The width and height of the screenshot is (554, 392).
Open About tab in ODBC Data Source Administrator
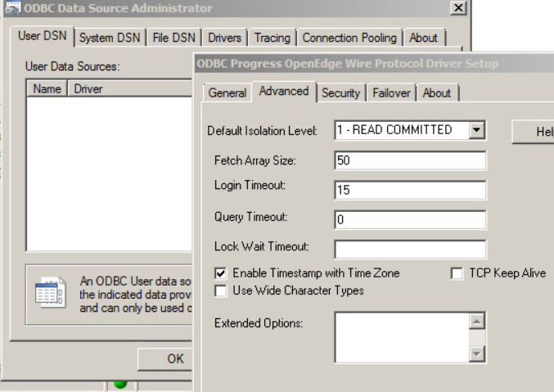423,38
